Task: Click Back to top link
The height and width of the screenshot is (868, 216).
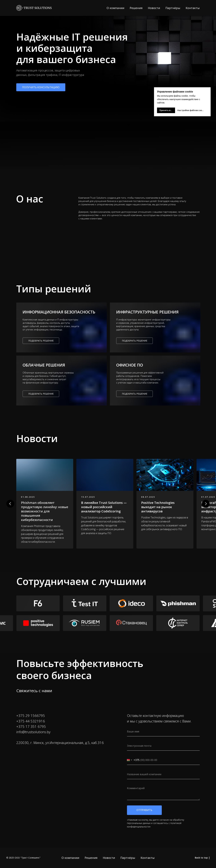Action: pyautogui.click(x=202, y=858)
